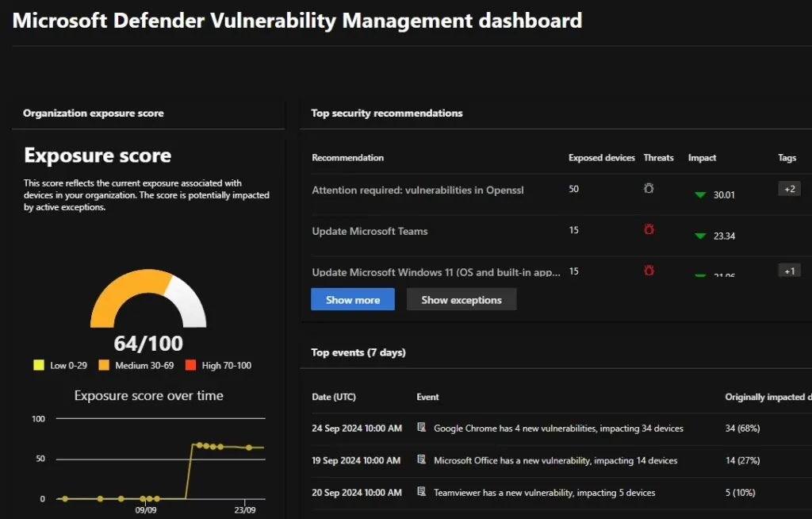Click the Tags column header
The width and height of the screenshot is (812, 519).
pyautogui.click(x=787, y=158)
